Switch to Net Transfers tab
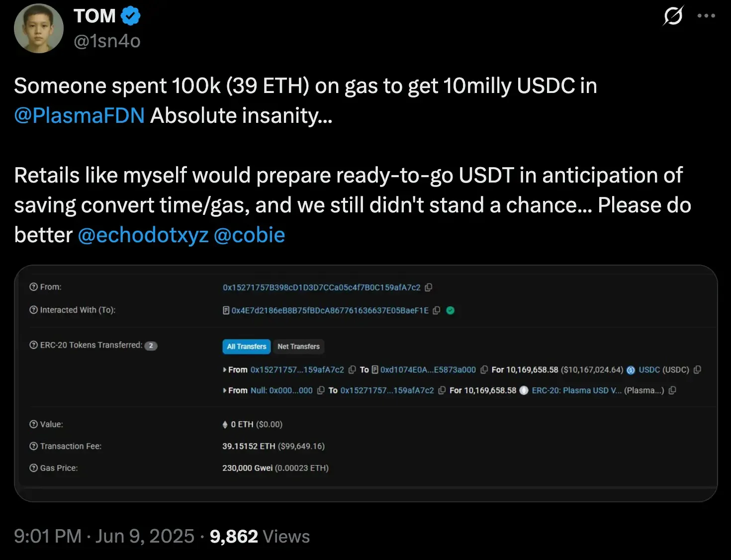The height and width of the screenshot is (560, 731). click(298, 347)
